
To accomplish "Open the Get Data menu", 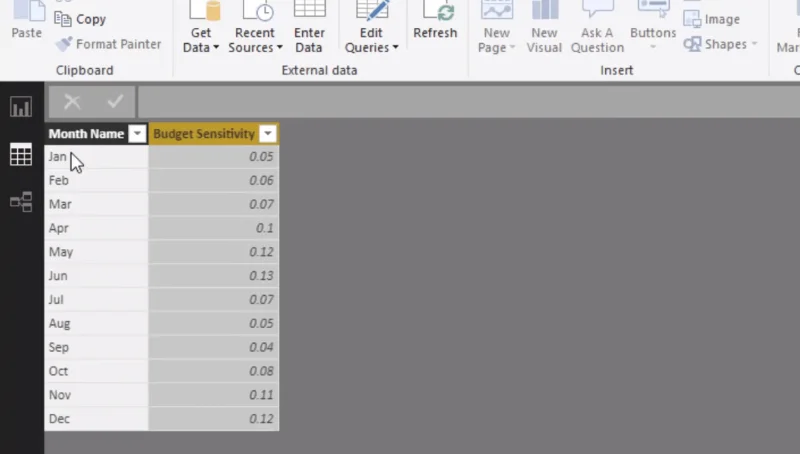I will click(201, 28).
